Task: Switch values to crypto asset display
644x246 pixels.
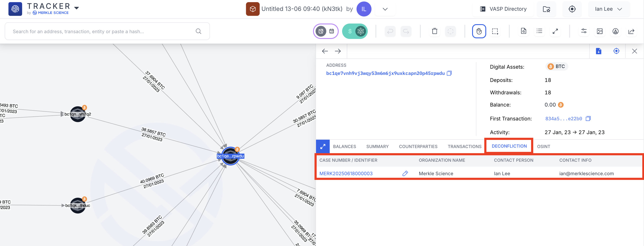Action: (x=360, y=31)
